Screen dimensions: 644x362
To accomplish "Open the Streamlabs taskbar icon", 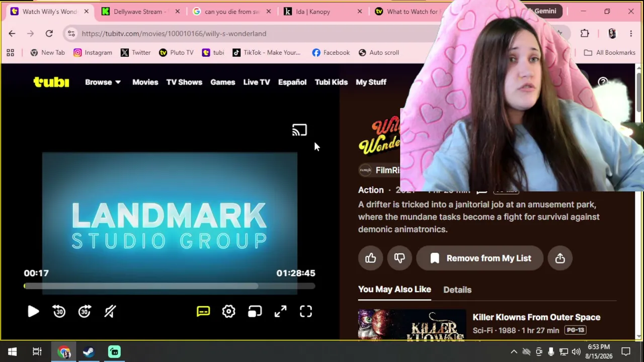I will point(114,352).
